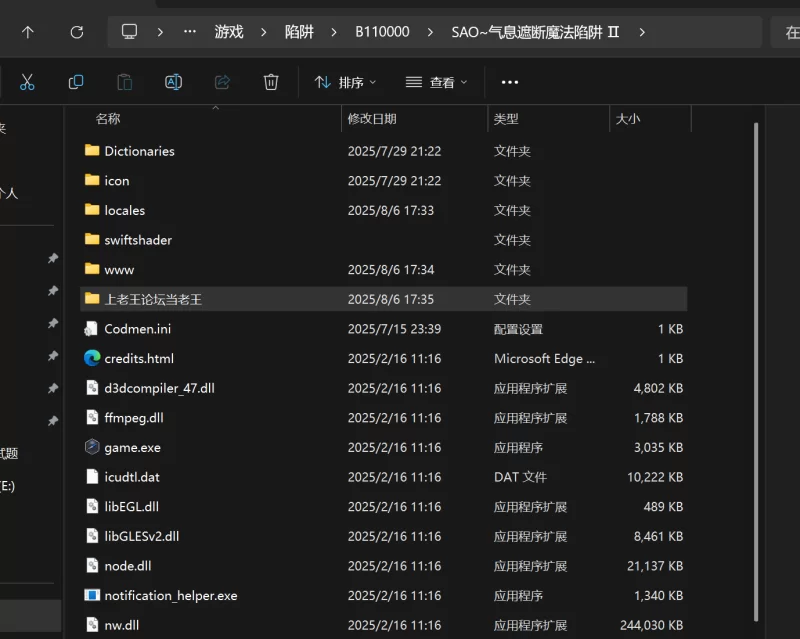Select libGLESv2.dll file name
800x639 pixels.
(142, 536)
